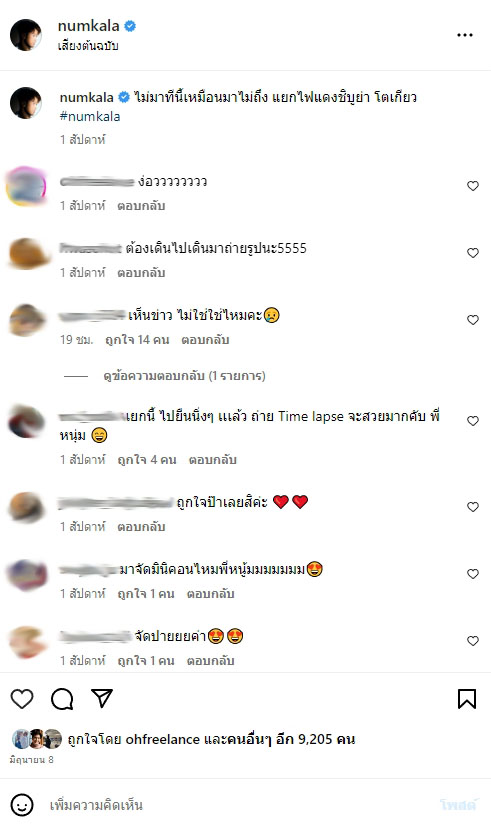491x829 pixels.
Task: Open numkala profile picture in header
Action: (x=26, y=35)
